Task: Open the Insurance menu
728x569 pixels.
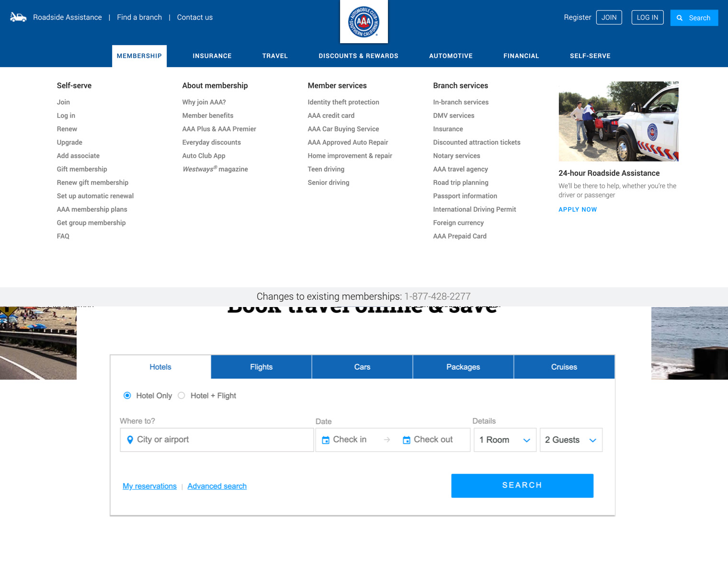Action: click(212, 56)
